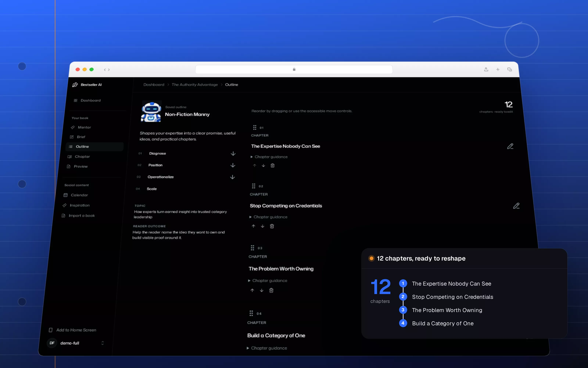Move chapter 01 down with the arrow
The height and width of the screenshot is (368, 588).
coord(263,165)
